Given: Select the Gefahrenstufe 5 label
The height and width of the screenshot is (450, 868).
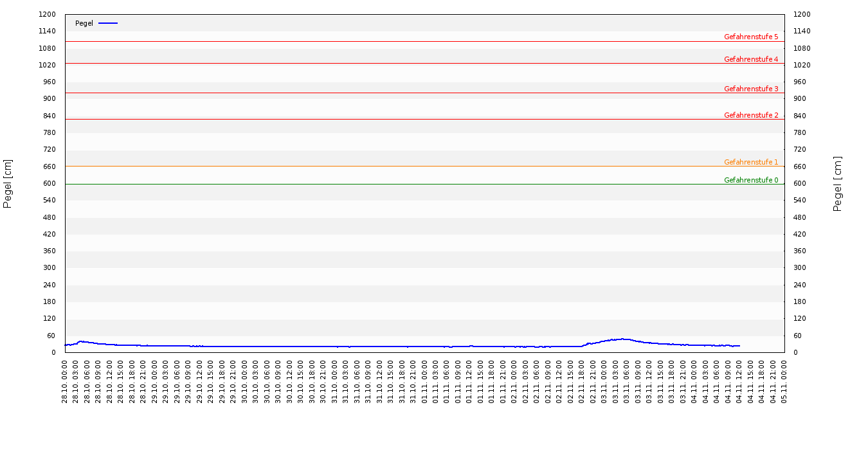Looking at the screenshot, I should [x=750, y=37].
